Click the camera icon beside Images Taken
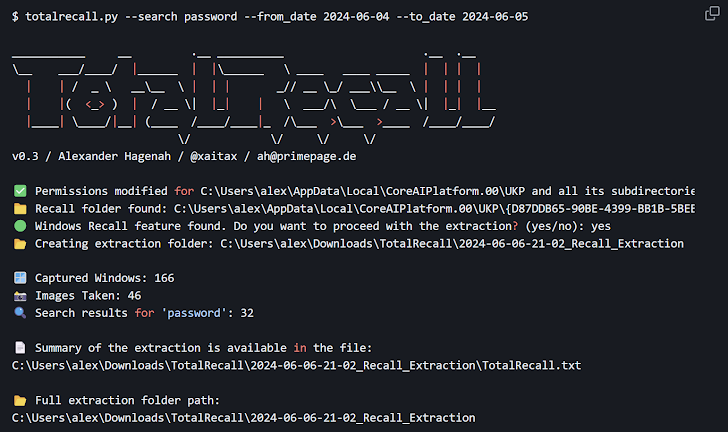This screenshot has width=728, height=432. 20,296
